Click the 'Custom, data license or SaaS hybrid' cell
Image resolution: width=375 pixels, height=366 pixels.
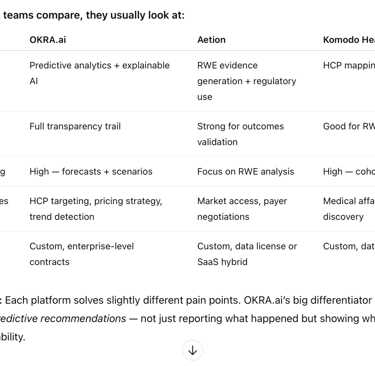pos(247,254)
